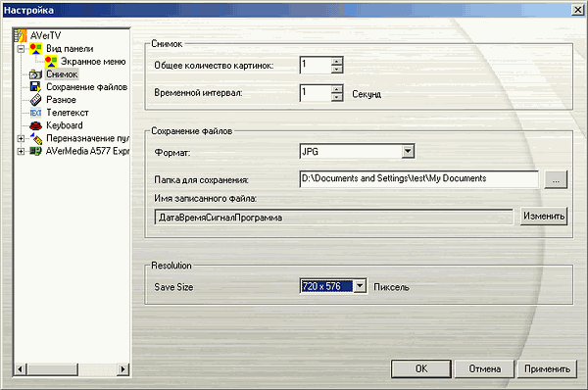The width and height of the screenshot is (588, 390).
Task: Increase Общее количество картинок value
Action: [x=337, y=61]
